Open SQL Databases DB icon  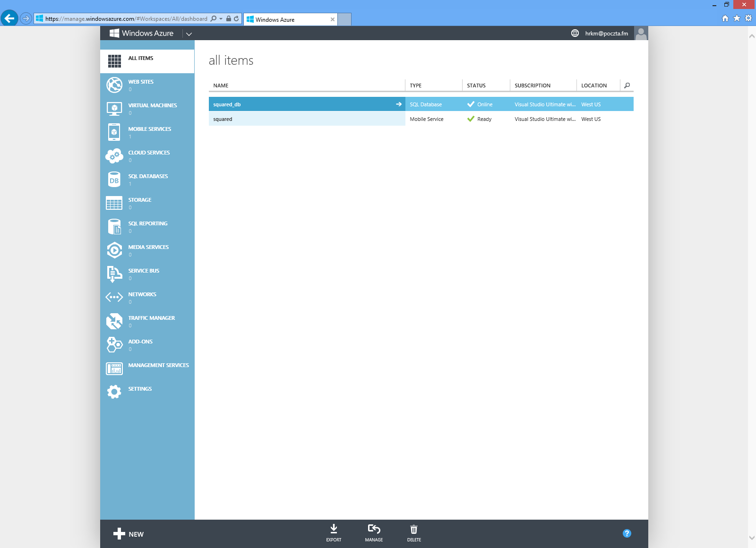[x=114, y=180]
